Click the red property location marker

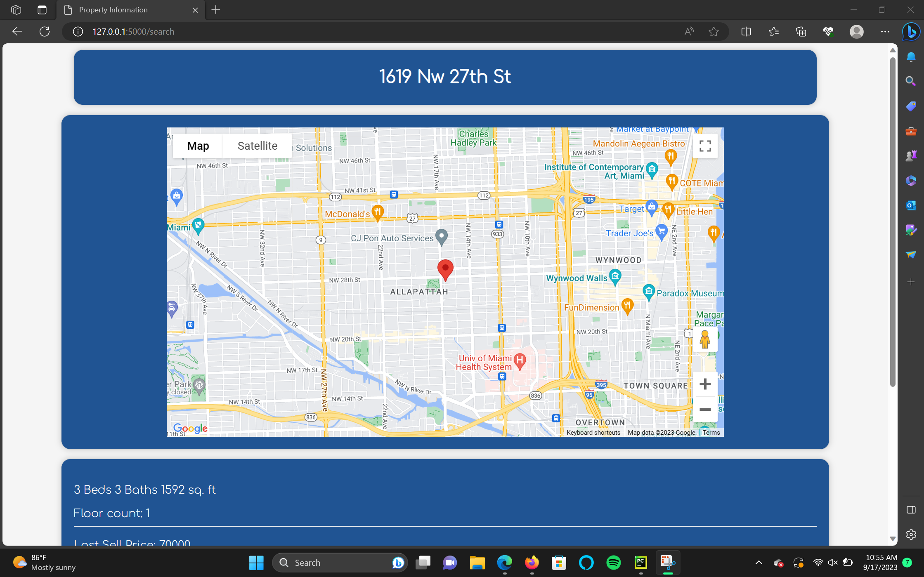pyautogui.click(x=445, y=269)
